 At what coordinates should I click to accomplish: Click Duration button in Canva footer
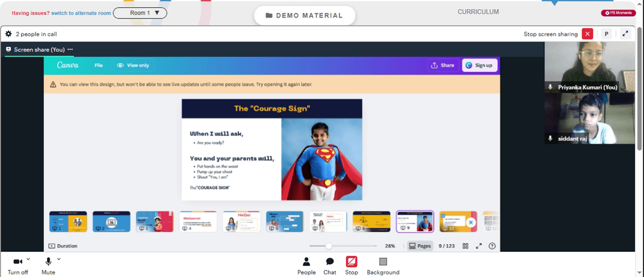tap(63, 246)
